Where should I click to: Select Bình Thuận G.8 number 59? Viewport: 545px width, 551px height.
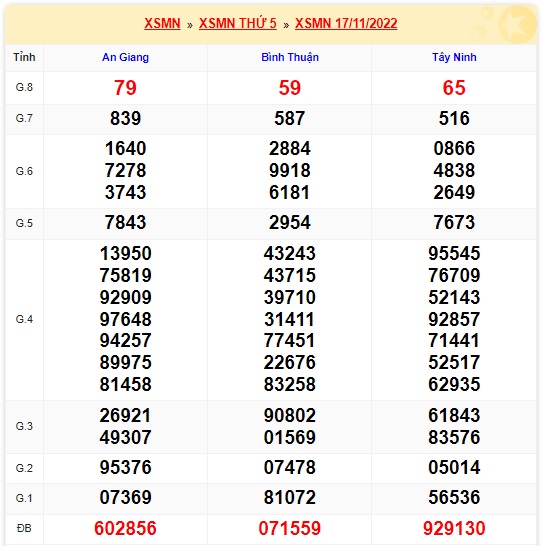(290, 88)
